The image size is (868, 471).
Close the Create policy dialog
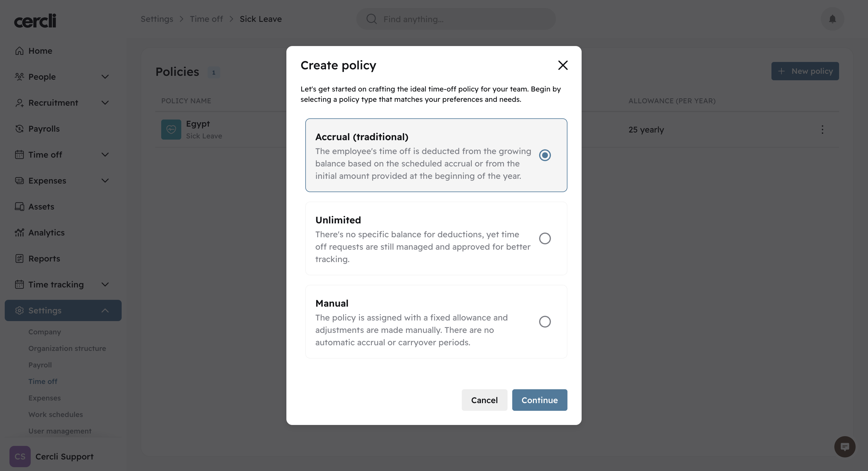(563, 65)
